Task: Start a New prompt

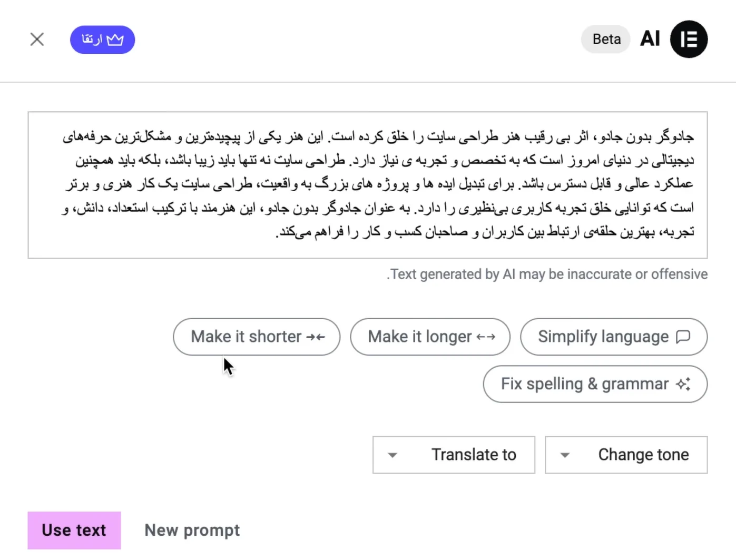Action: pyautogui.click(x=192, y=530)
